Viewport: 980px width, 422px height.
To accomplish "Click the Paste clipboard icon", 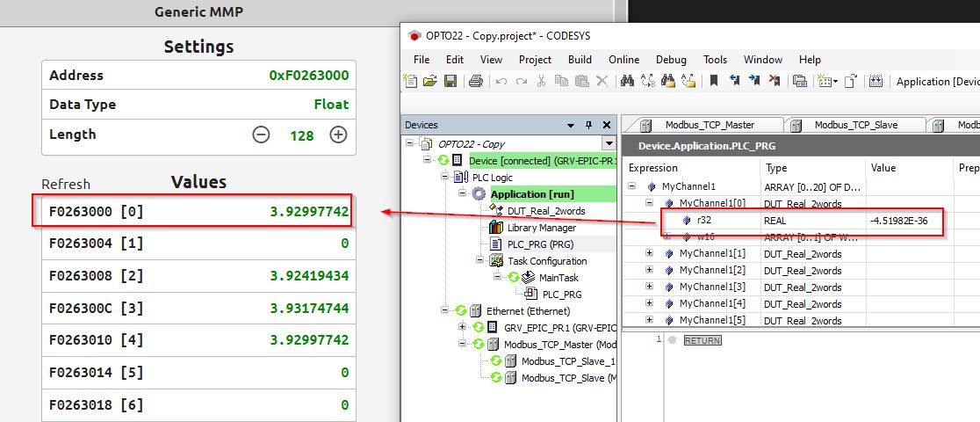I will click(582, 81).
